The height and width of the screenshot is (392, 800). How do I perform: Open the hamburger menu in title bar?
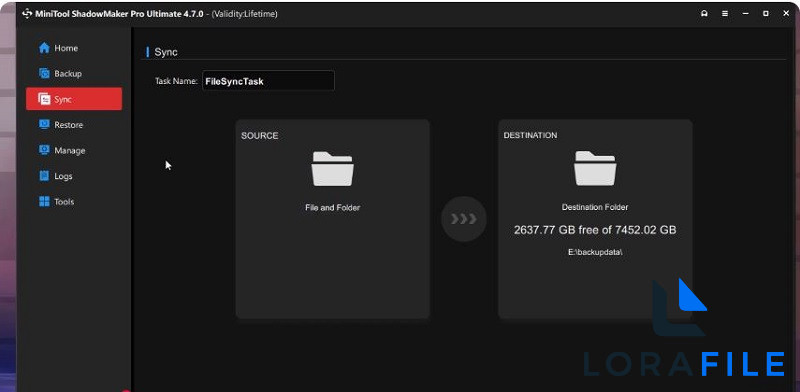(725, 14)
